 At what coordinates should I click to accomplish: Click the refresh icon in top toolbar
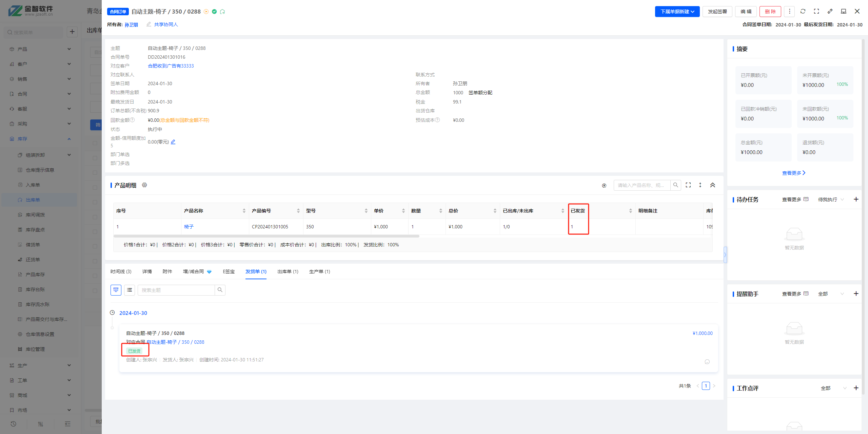(803, 11)
